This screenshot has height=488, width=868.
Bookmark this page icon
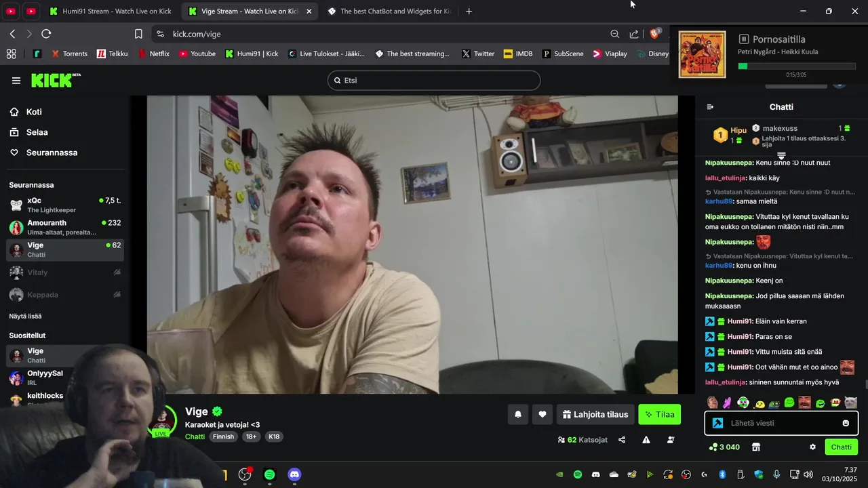pyautogui.click(x=138, y=34)
